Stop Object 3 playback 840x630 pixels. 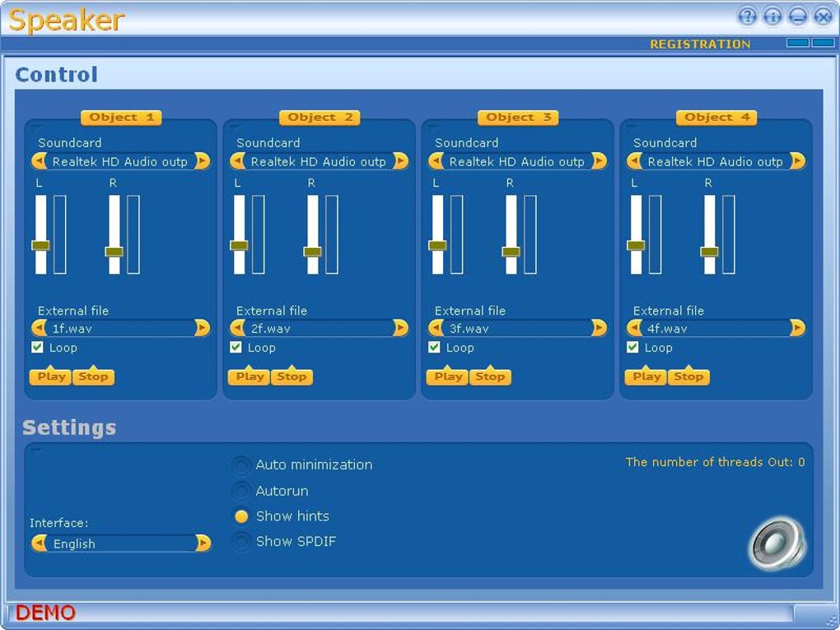point(490,376)
